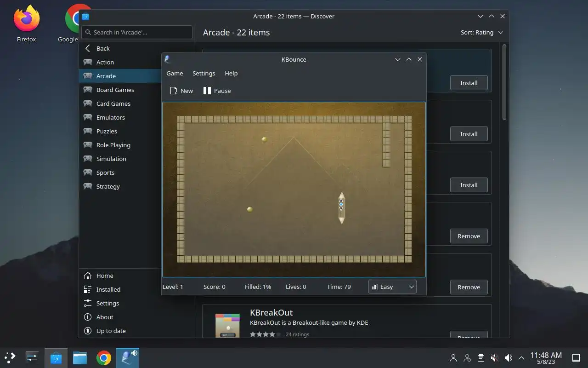Click the user tray icon
This screenshot has height=368, width=588.
[x=453, y=358]
